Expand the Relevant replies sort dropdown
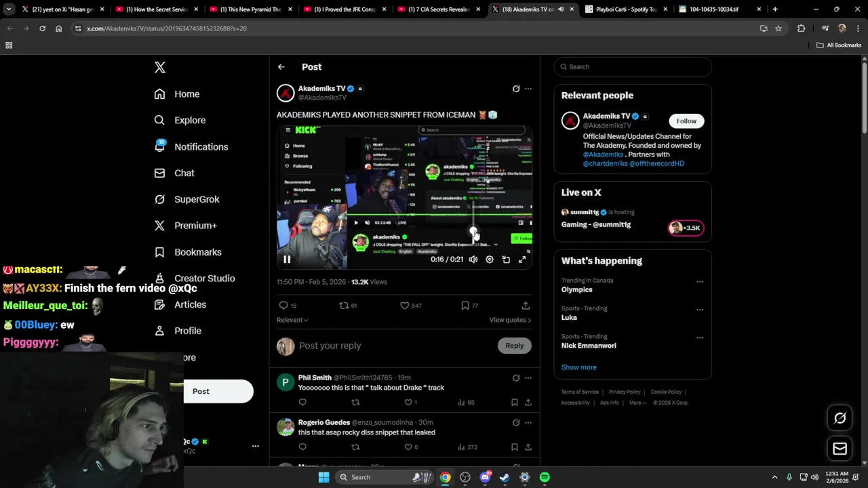The image size is (868, 488). click(x=292, y=320)
